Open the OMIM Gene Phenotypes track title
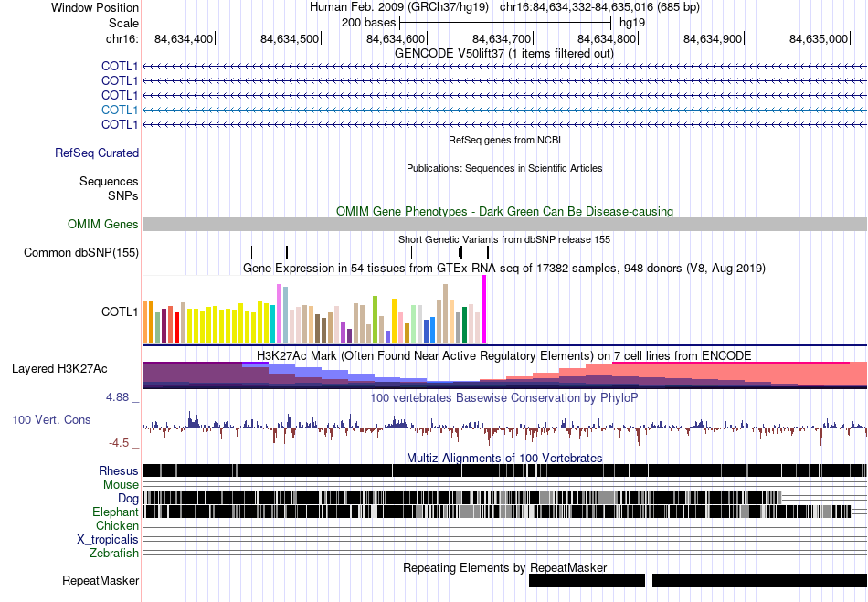868x602 pixels. (x=504, y=211)
